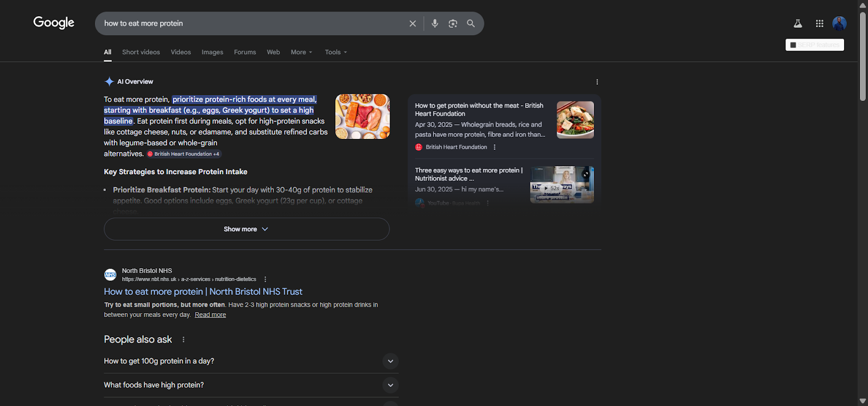Clear the search box text

point(412,23)
